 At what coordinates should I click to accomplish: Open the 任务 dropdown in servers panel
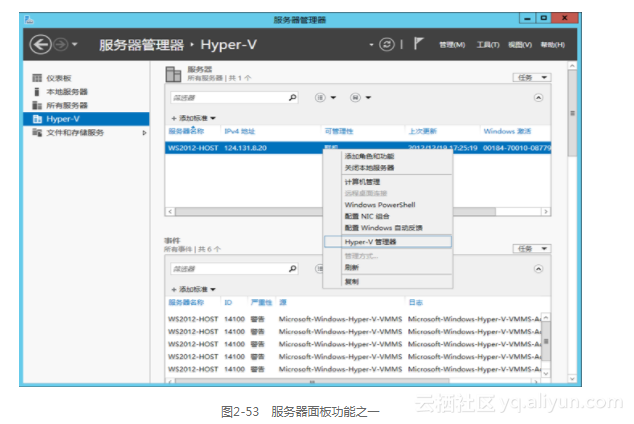click(x=532, y=77)
